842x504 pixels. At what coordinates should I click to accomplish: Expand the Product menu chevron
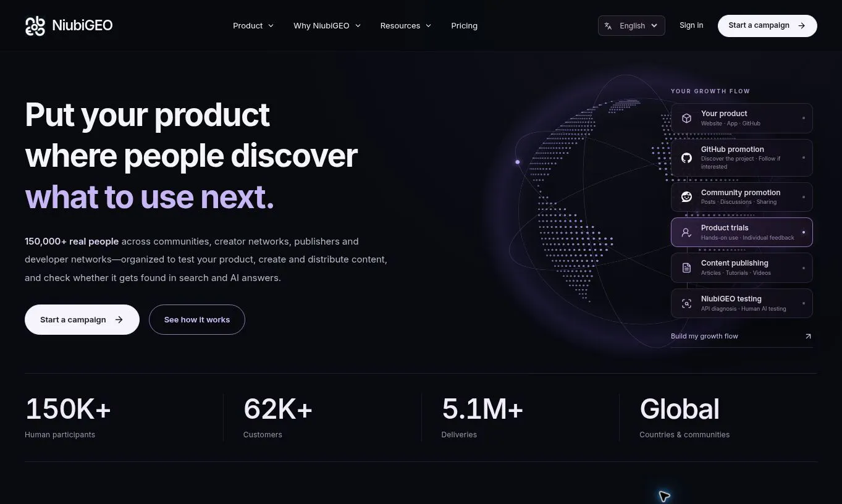tap(271, 26)
